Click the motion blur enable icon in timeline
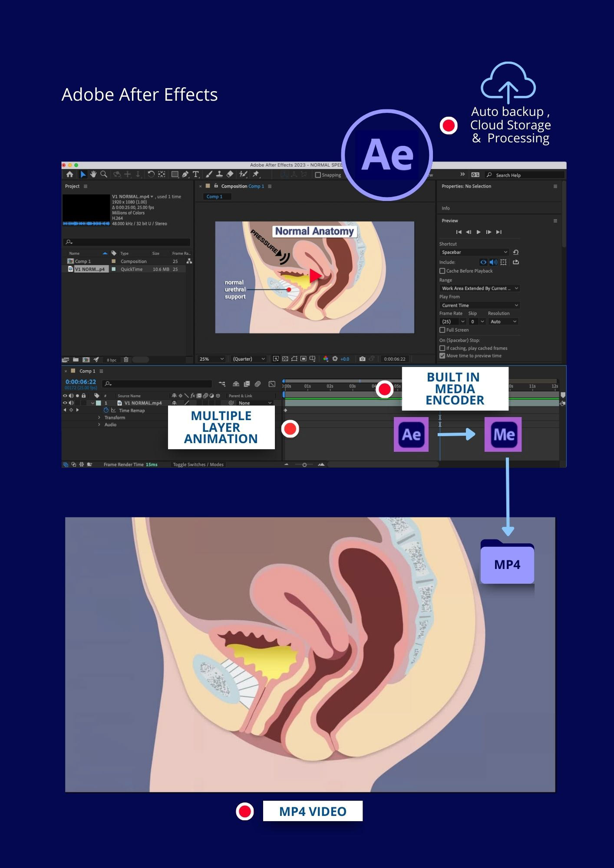Viewport: 614px width, 868px height. (257, 384)
